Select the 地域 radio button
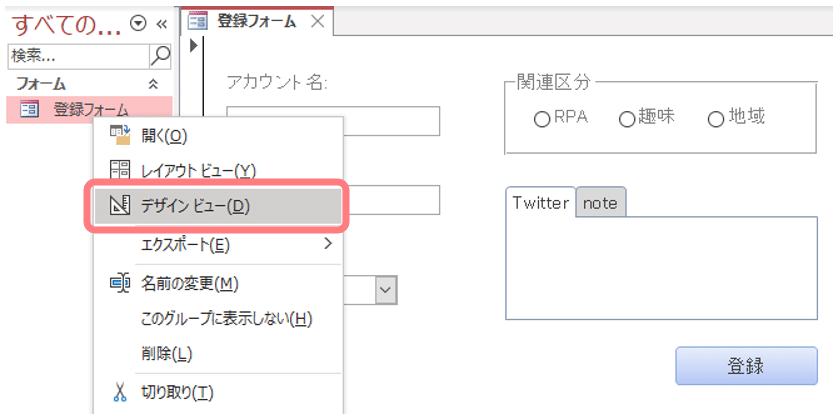839x420 pixels. (x=715, y=119)
